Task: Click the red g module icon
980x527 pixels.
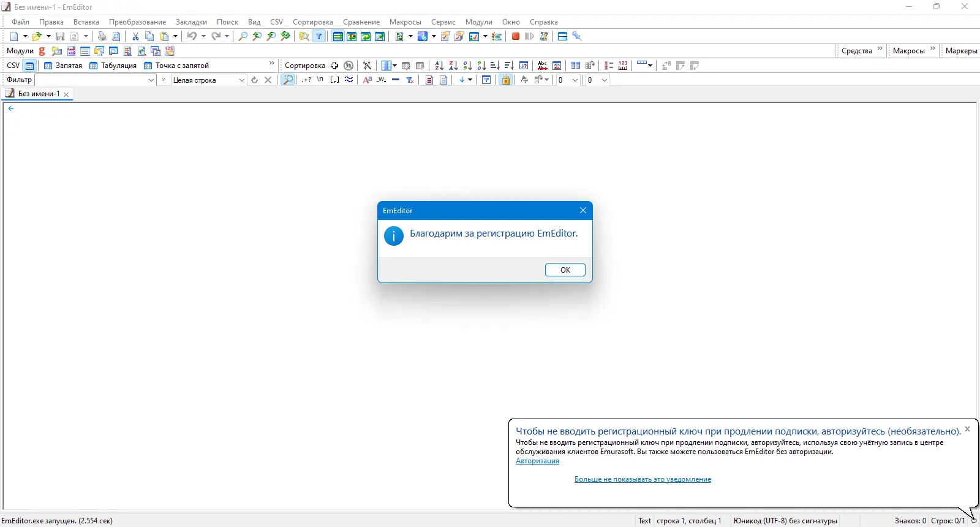Action: 42,51
